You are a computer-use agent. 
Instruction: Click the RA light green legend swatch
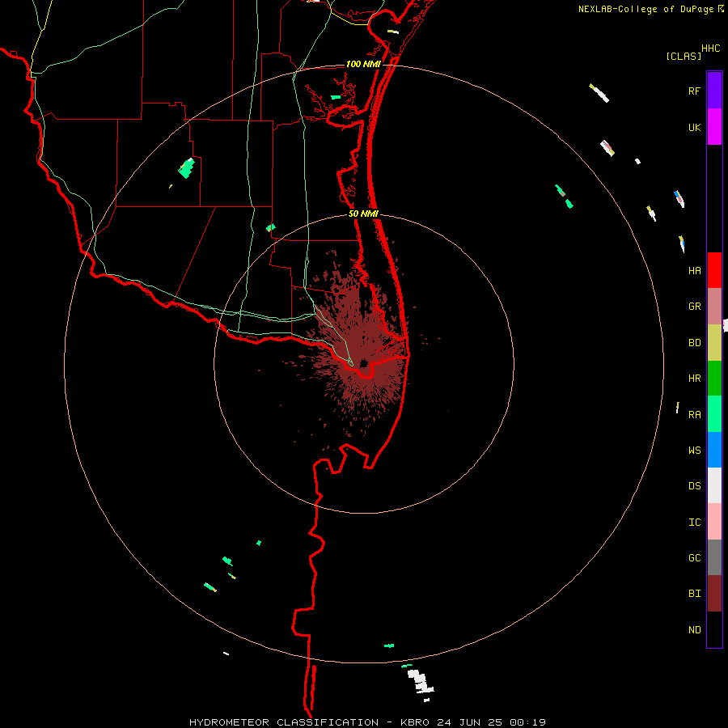(714, 414)
